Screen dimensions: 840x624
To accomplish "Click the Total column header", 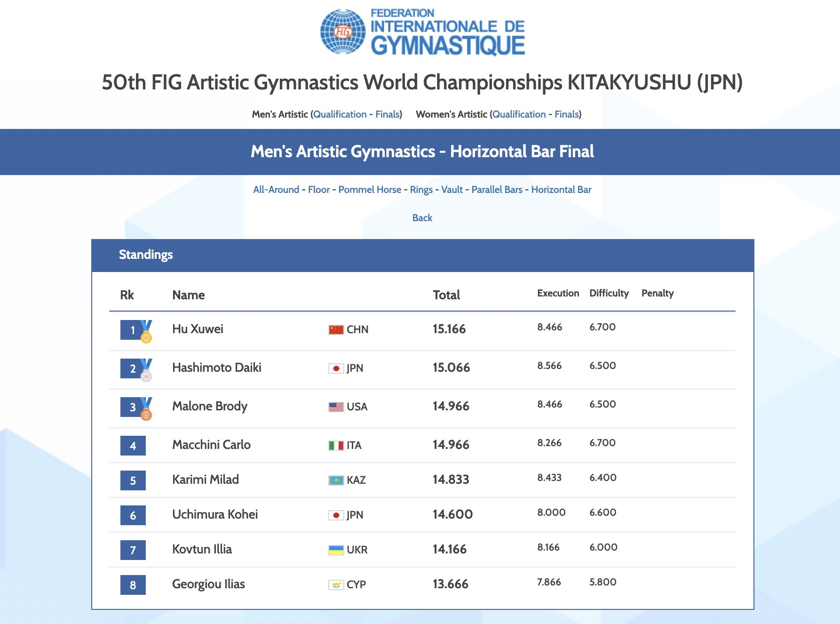I will [x=446, y=295].
